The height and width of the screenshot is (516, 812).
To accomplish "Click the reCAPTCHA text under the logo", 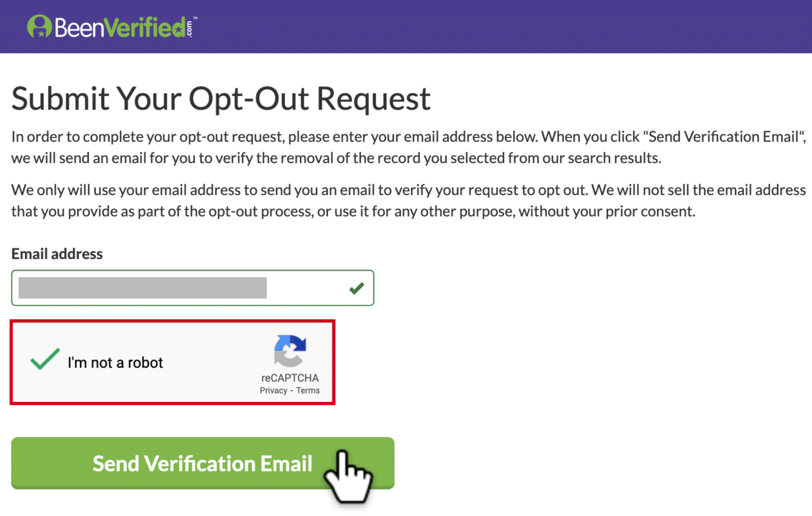I will 290,378.
